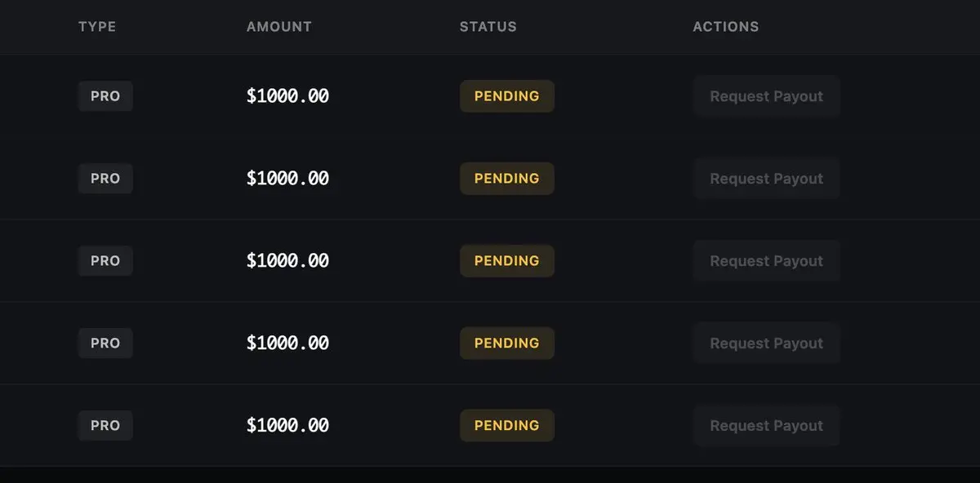Click the fourth row's Request Payout button

tap(766, 343)
